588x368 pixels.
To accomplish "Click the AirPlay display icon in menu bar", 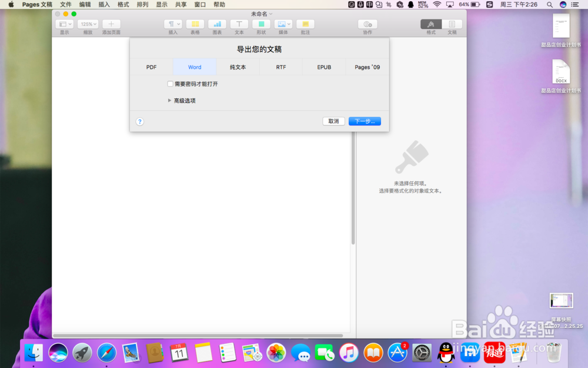I will coord(450,5).
